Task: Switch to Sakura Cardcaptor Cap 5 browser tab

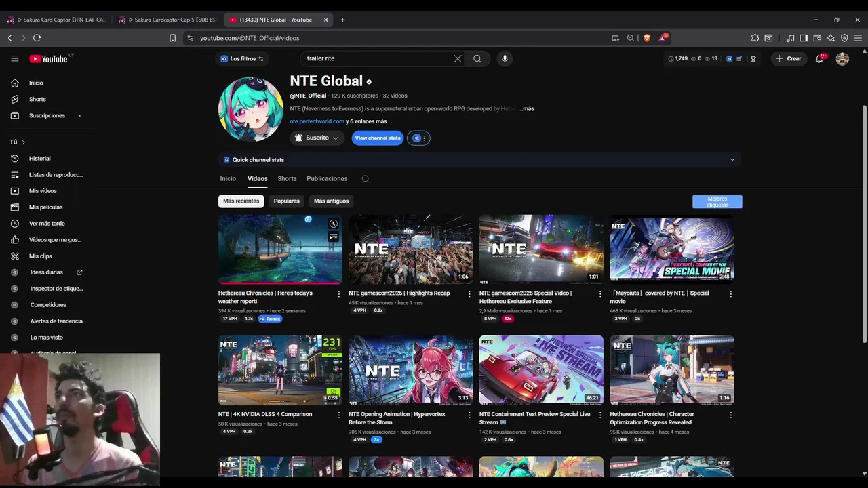Action: 167,20
